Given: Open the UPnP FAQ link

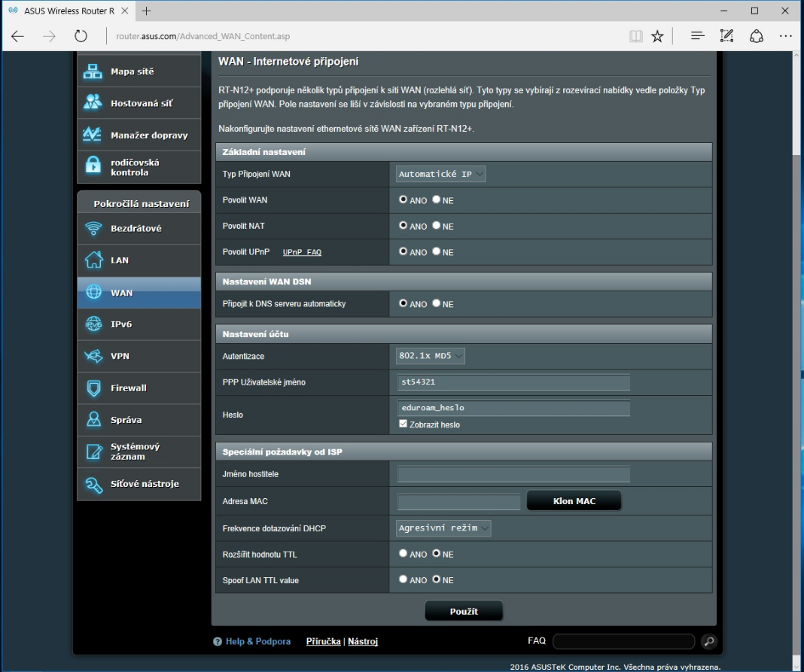Looking at the screenshot, I should point(302,252).
